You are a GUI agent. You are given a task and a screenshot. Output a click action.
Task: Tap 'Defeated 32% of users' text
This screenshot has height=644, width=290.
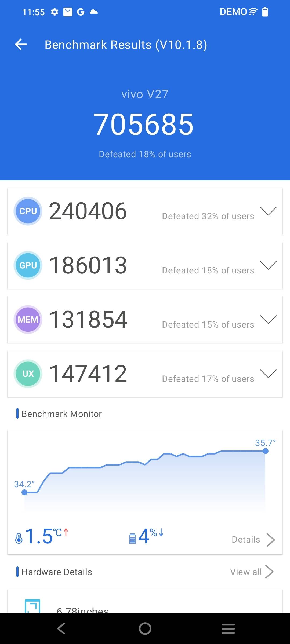[208, 216]
